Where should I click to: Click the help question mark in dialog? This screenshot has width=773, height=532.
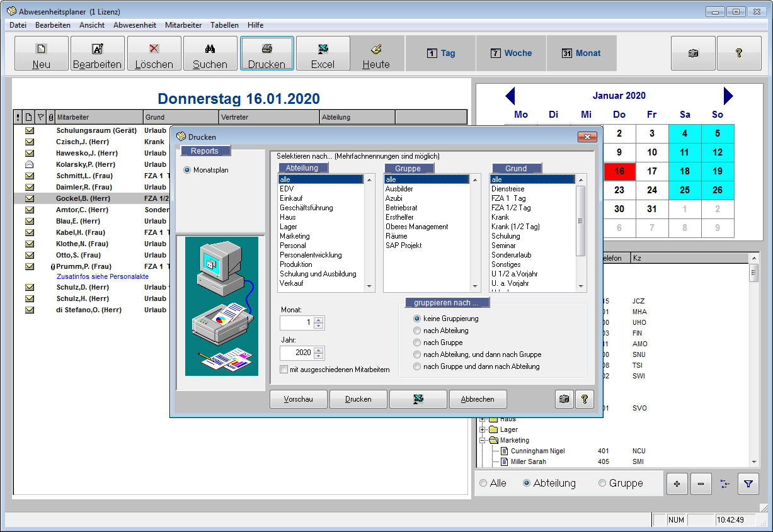pyautogui.click(x=584, y=399)
